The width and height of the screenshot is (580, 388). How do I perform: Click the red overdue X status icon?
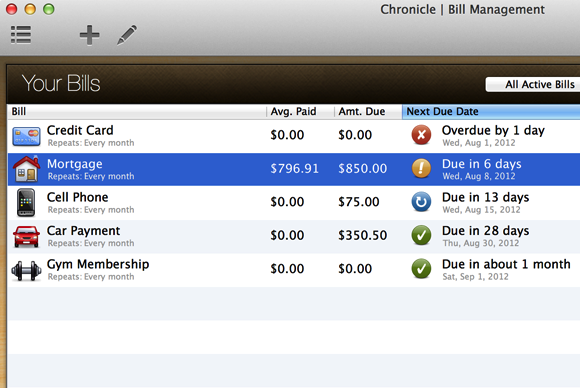[x=421, y=135]
